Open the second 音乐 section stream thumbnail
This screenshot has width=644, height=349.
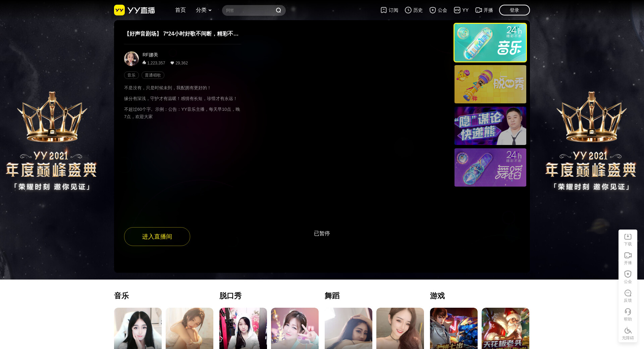point(190,328)
